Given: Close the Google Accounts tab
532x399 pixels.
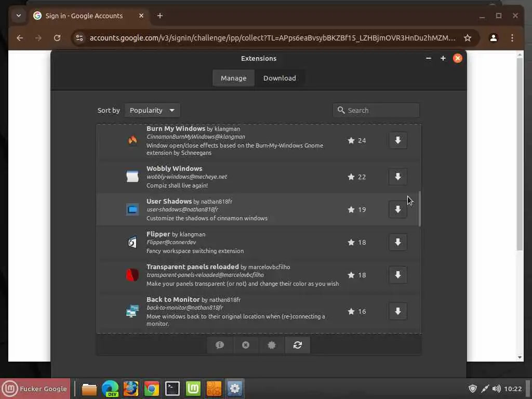Looking at the screenshot, I should pos(141,16).
